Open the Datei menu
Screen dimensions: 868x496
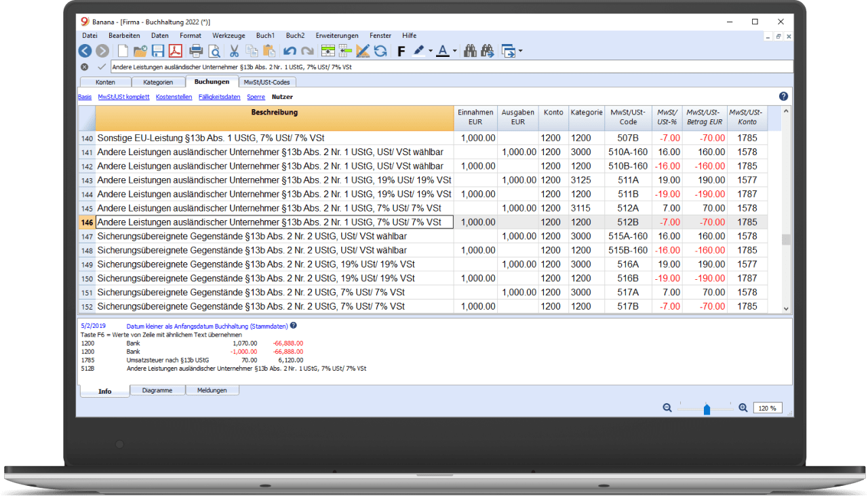point(90,35)
